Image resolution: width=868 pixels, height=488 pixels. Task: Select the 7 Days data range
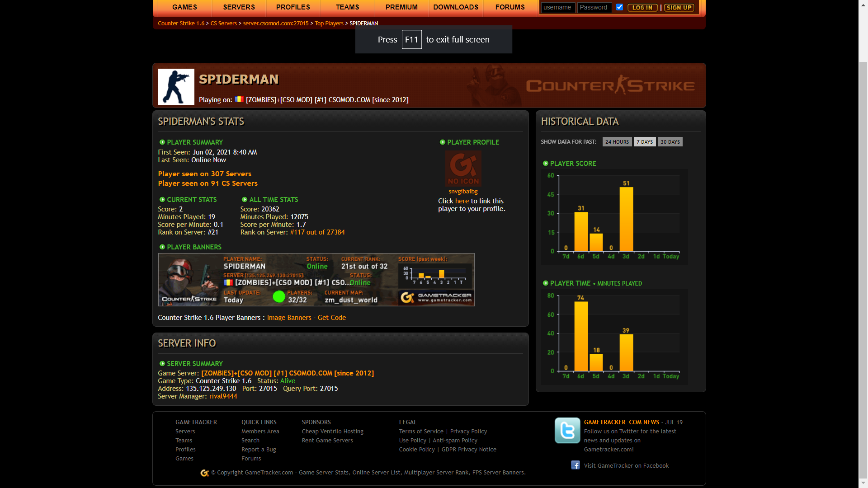(x=644, y=142)
